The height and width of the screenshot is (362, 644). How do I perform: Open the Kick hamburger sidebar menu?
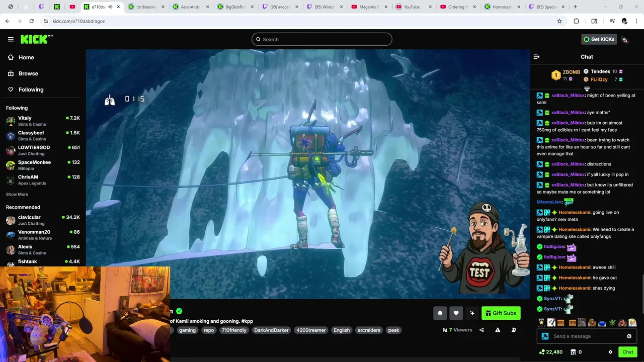tap(11, 39)
